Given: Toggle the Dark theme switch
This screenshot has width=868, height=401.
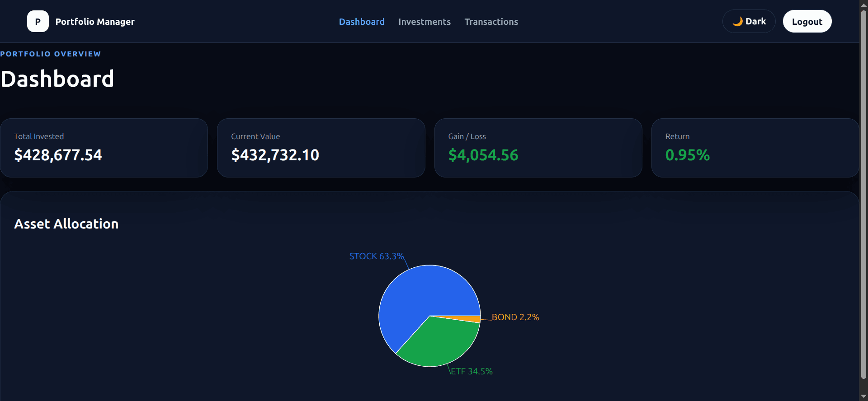Looking at the screenshot, I should [x=749, y=21].
